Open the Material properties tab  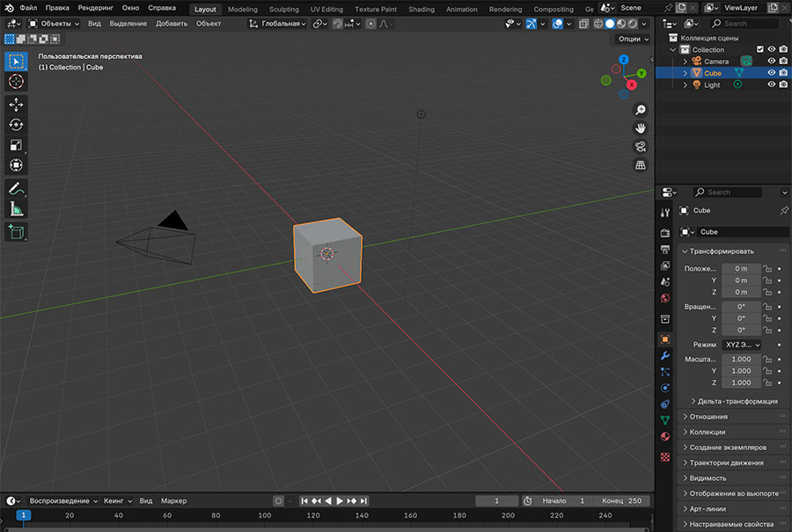[665, 436]
